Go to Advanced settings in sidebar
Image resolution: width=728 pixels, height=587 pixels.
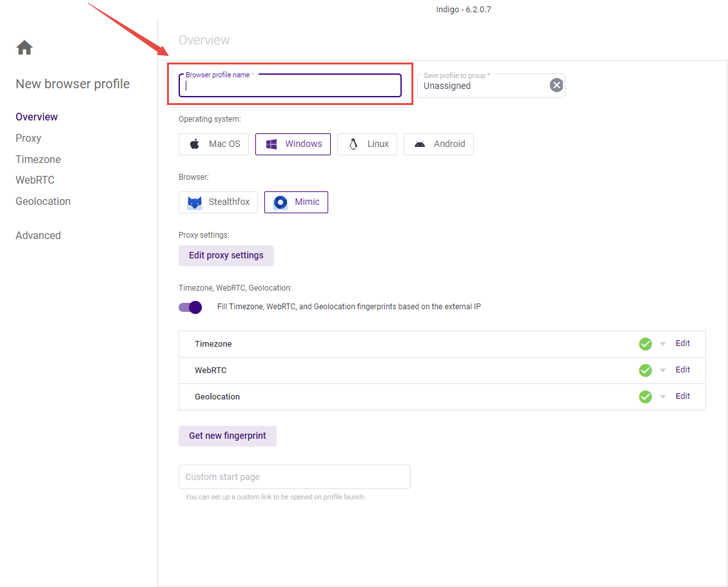point(38,235)
